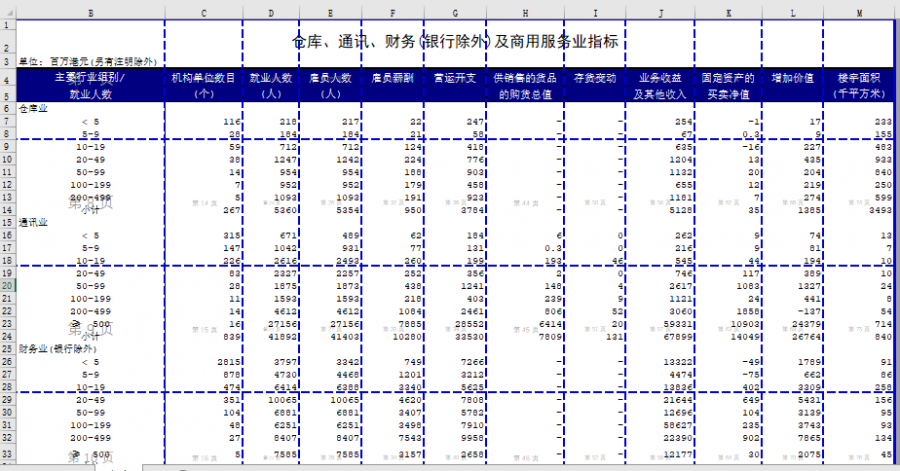Viewport: 900px width, 471px height.
Task: Click section label 通讯业
Action: coord(33,223)
